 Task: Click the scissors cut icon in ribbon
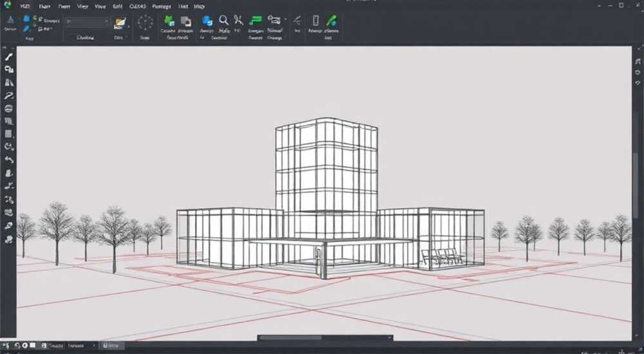(238, 20)
